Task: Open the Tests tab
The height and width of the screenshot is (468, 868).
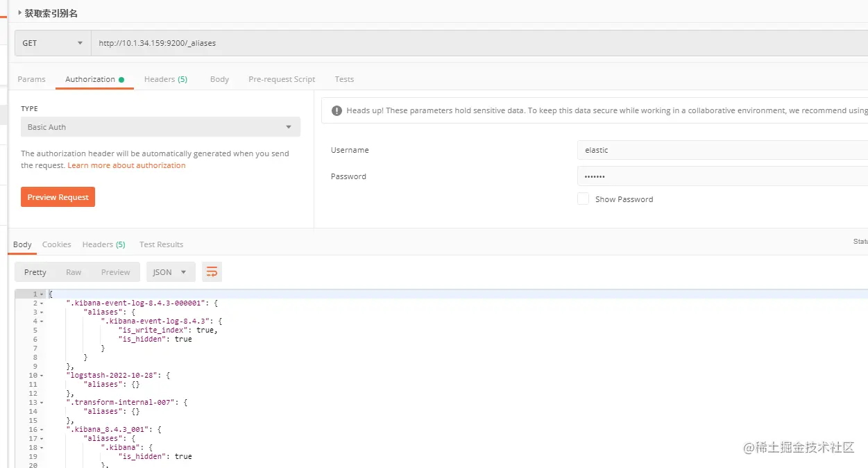Action: 344,79
